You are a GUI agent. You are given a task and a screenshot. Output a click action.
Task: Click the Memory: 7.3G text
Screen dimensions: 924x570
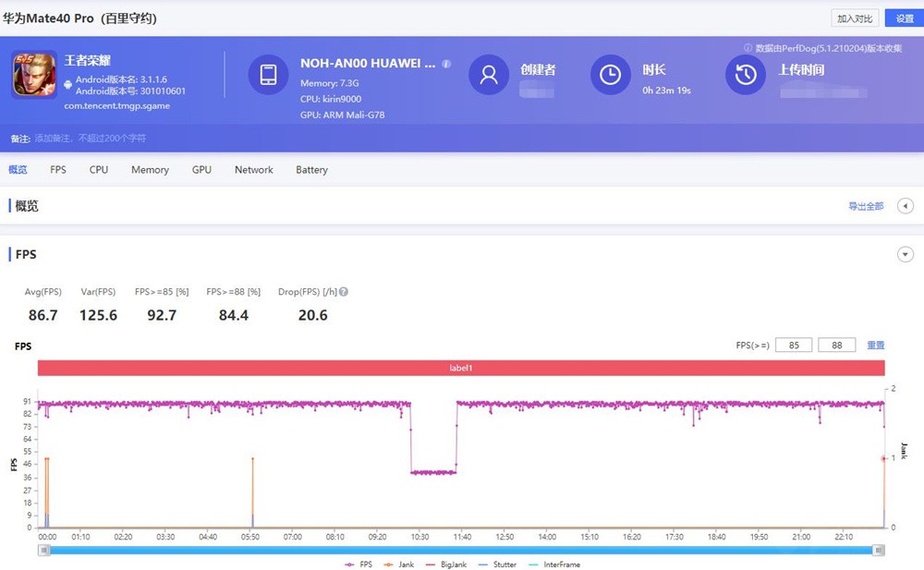tap(330, 83)
